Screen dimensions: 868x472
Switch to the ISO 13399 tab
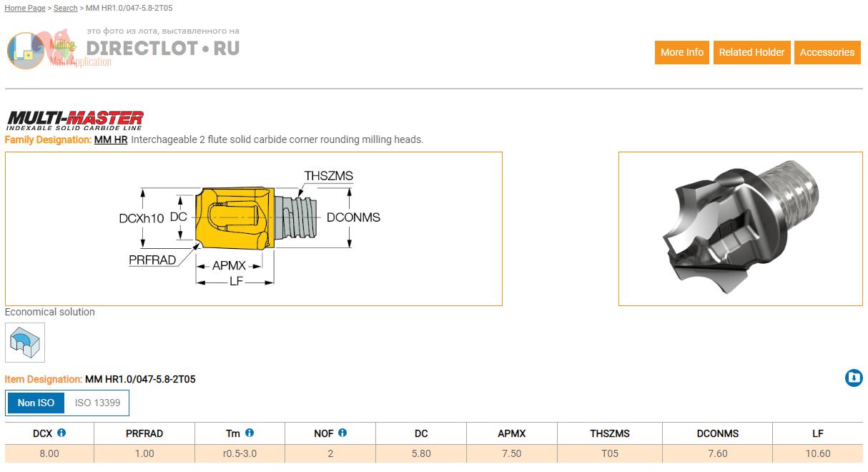tap(97, 403)
